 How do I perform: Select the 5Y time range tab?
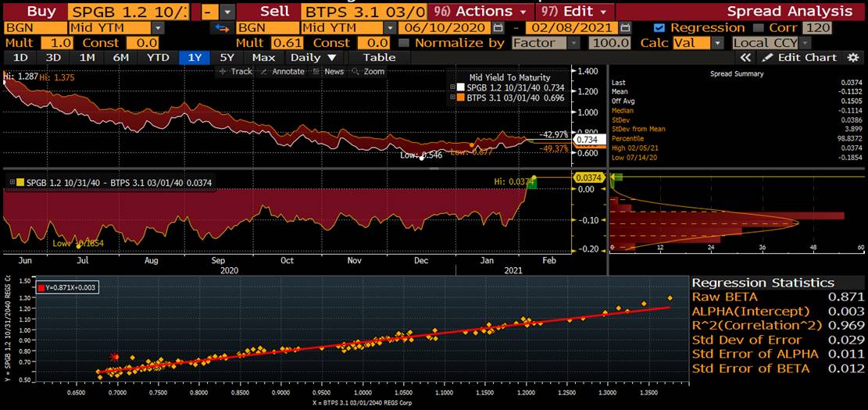(227, 58)
